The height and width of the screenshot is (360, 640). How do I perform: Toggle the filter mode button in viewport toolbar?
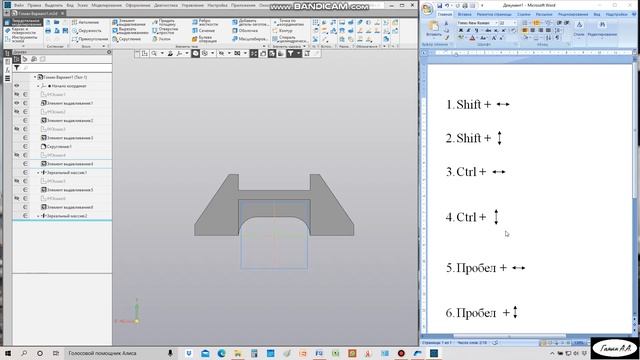click(x=290, y=53)
